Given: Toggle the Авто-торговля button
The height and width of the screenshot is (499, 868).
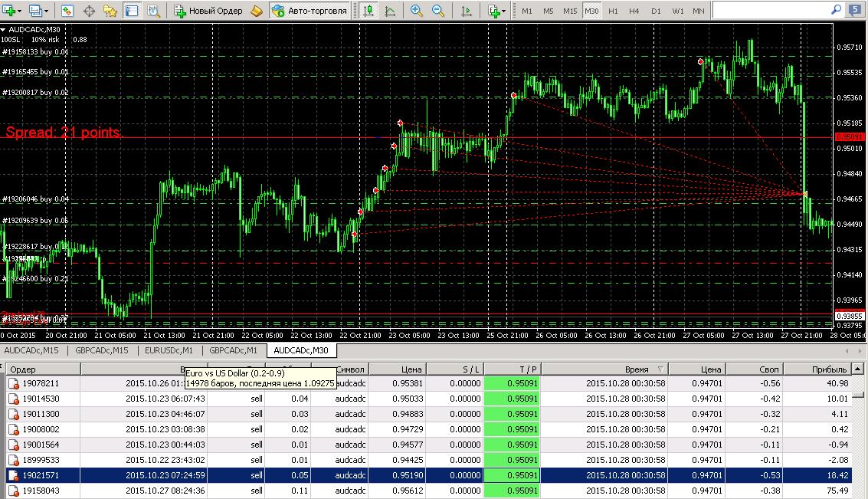Looking at the screenshot, I should click(x=310, y=11).
